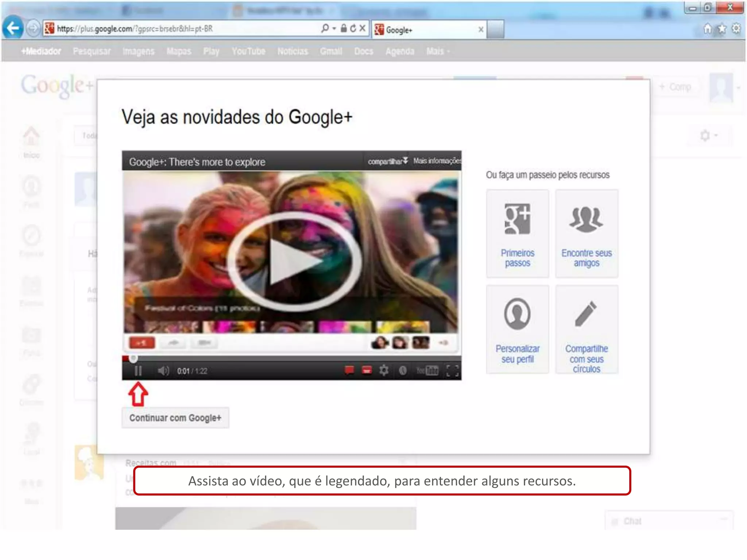The width and height of the screenshot is (747, 560).
Task: Open Gmail in Google bar
Action: (331, 51)
